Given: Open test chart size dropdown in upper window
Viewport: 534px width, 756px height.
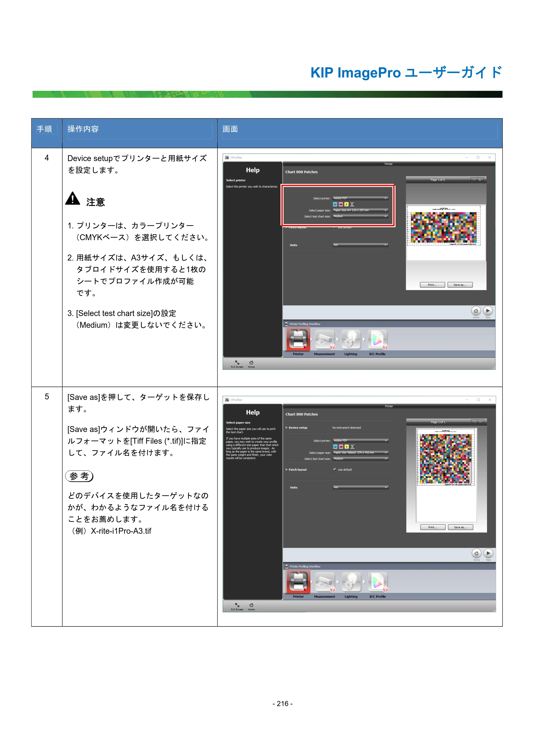Looking at the screenshot, I should coord(361,216).
